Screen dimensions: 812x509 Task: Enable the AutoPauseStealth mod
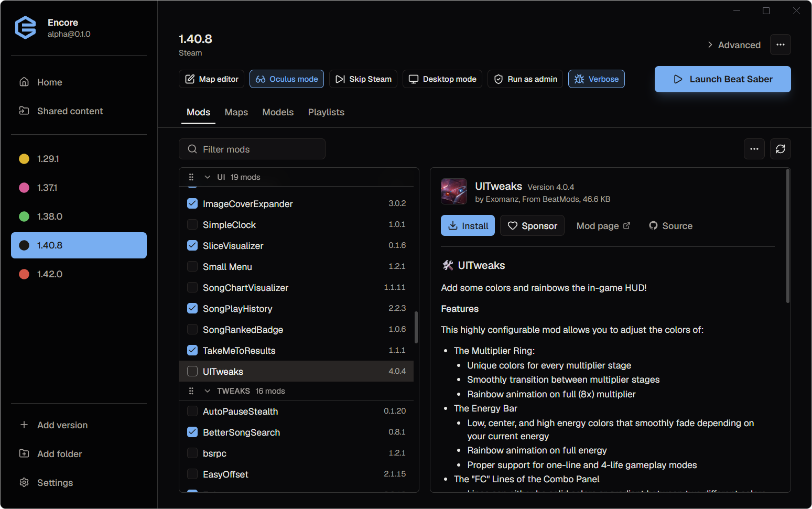click(192, 411)
